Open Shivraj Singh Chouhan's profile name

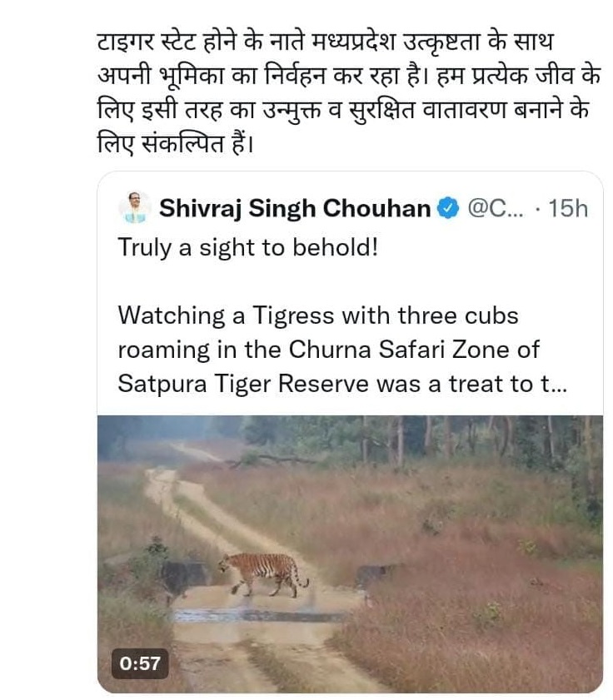(x=295, y=208)
